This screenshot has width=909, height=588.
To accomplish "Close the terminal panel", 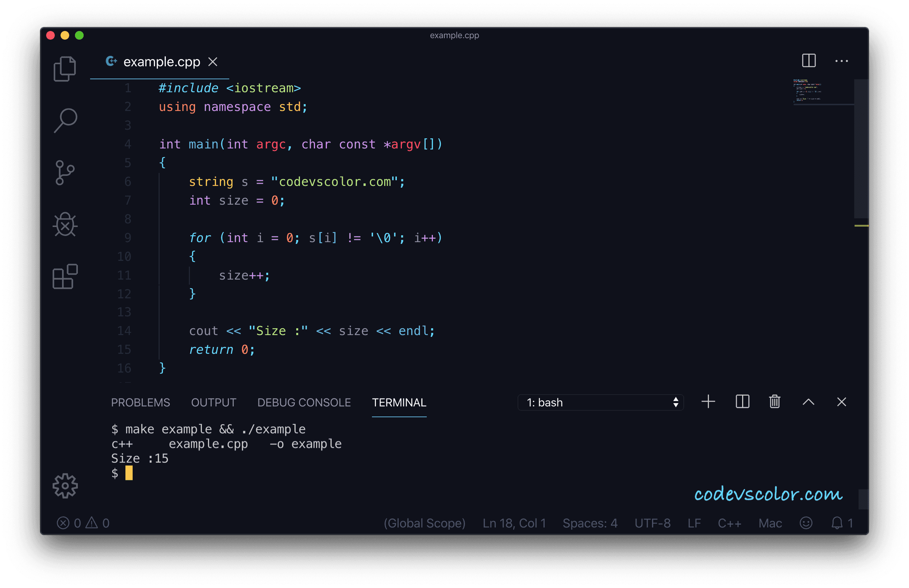I will point(841,402).
